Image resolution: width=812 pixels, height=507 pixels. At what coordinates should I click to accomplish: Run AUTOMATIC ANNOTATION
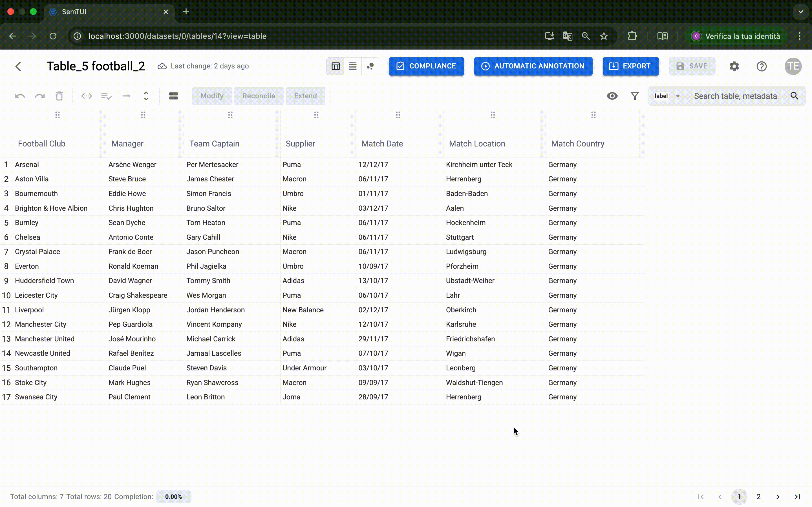pos(533,66)
